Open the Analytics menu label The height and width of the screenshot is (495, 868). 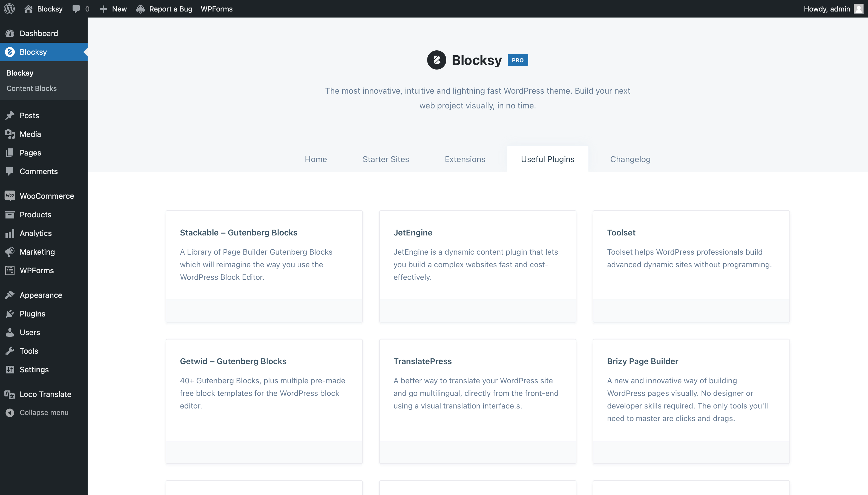click(x=35, y=233)
